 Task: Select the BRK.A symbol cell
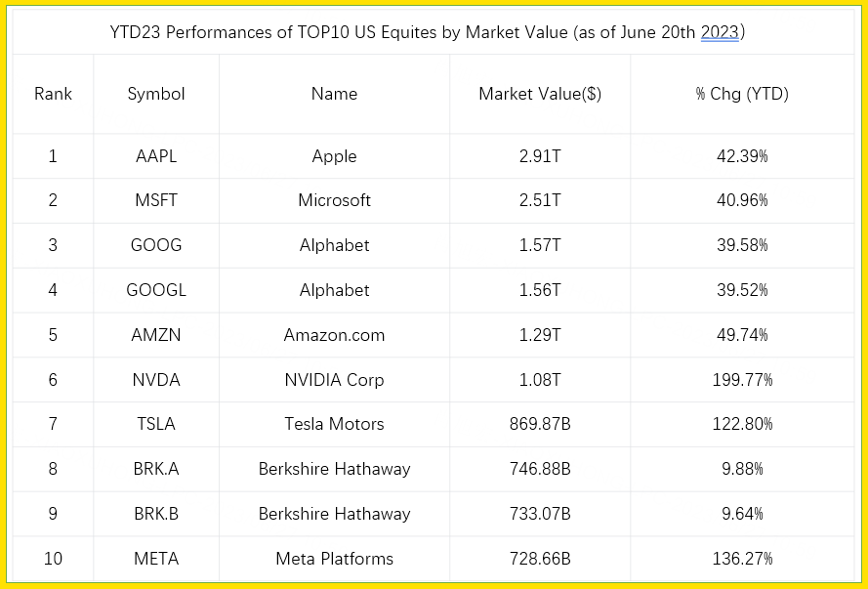tap(156, 469)
